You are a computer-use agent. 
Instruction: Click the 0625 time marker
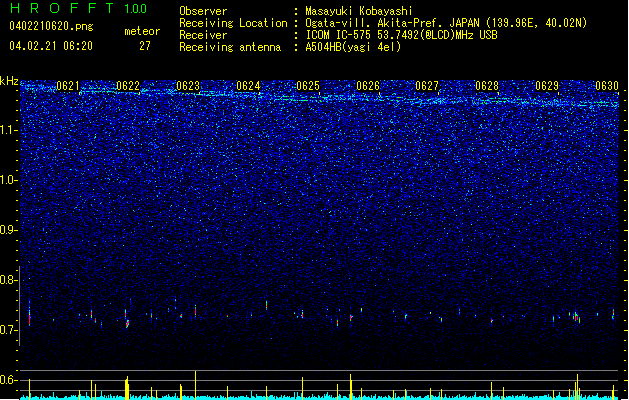click(308, 86)
